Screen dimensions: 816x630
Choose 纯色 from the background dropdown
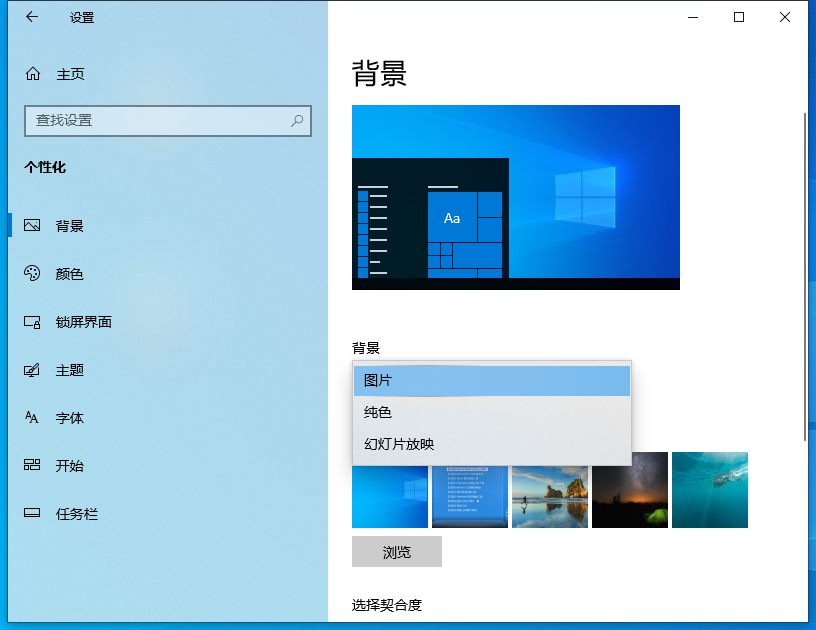491,412
